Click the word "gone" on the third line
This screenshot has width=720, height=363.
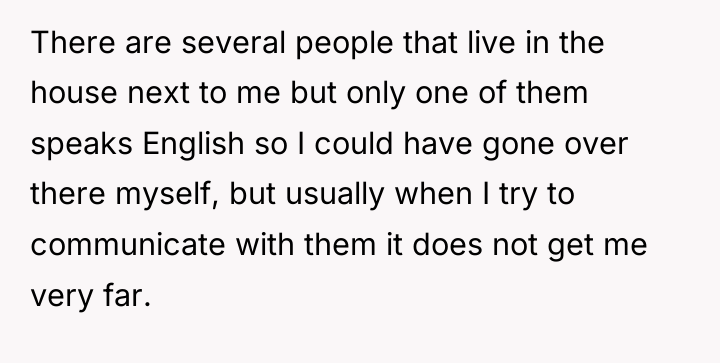[x=518, y=147]
